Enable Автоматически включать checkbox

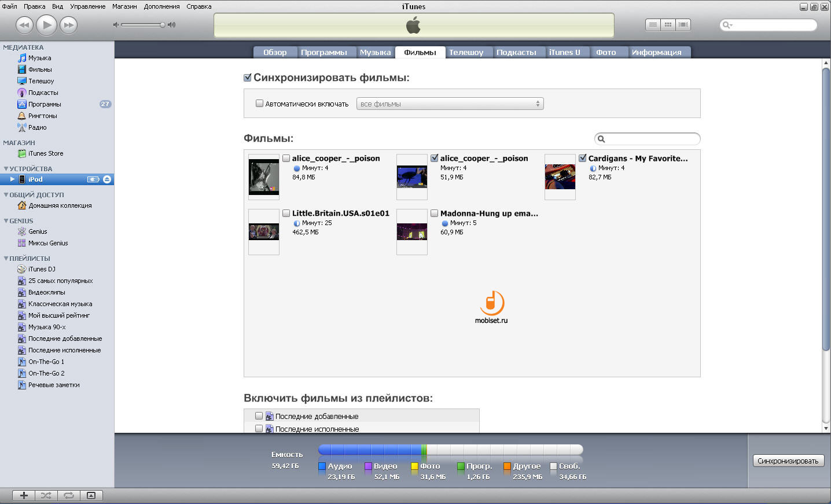pos(259,104)
